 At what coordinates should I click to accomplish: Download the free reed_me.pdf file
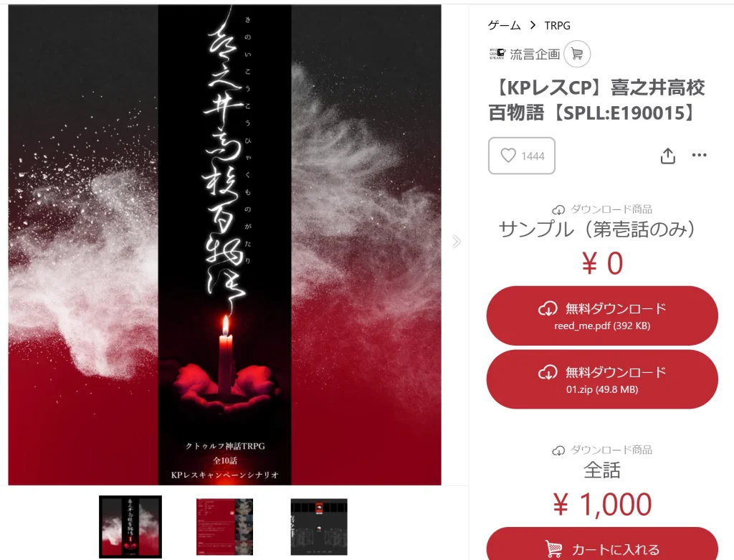(602, 315)
